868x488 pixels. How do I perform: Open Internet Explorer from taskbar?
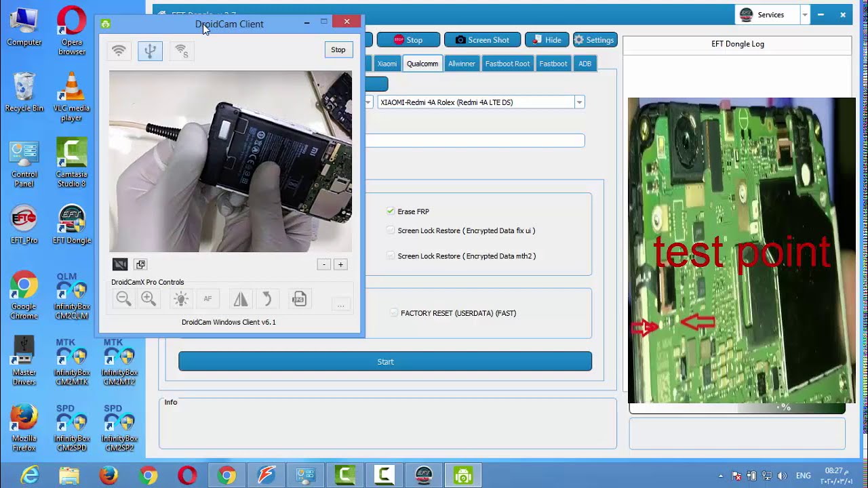[x=29, y=476]
